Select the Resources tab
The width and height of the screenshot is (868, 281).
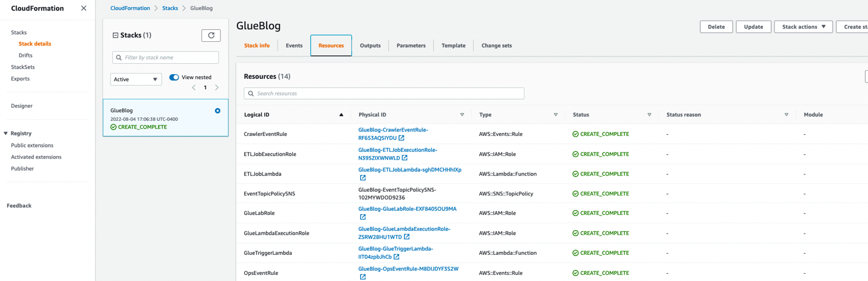[331, 46]
